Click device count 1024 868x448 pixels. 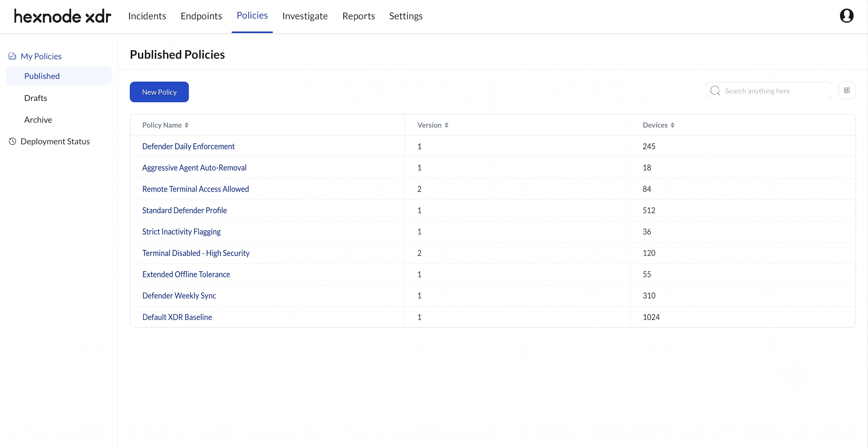[651, 317]
